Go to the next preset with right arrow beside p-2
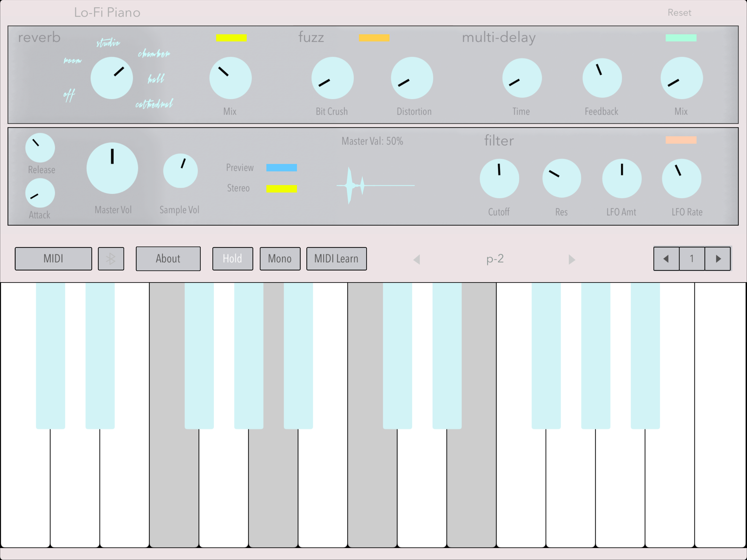747x560 pixels. [572, 259]
